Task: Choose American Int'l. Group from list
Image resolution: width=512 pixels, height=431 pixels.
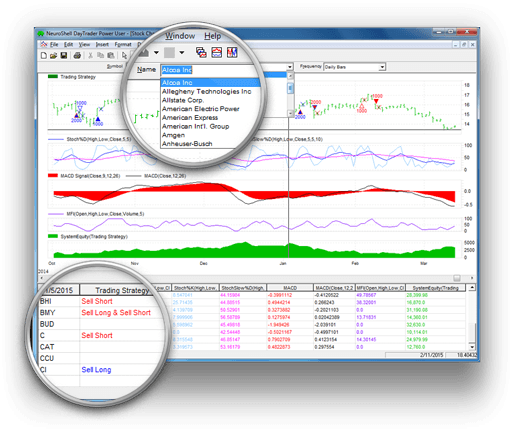Action: click(195, 126)
